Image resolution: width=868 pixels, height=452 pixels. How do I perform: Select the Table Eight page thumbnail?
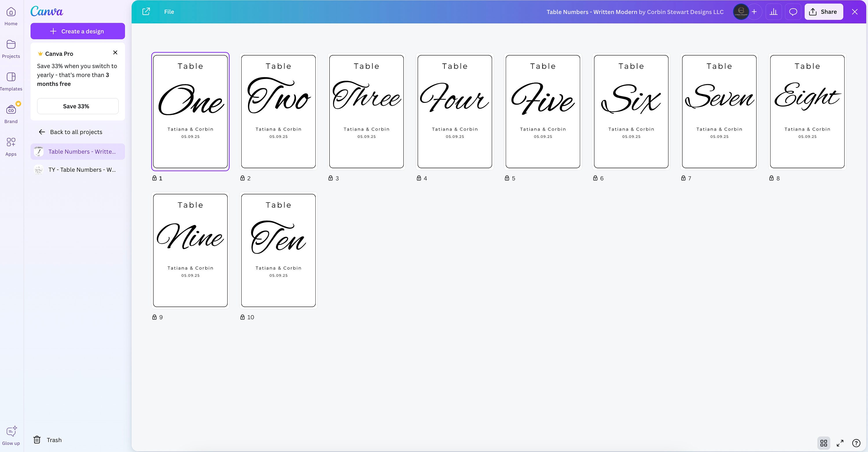[x=807, y=112]
